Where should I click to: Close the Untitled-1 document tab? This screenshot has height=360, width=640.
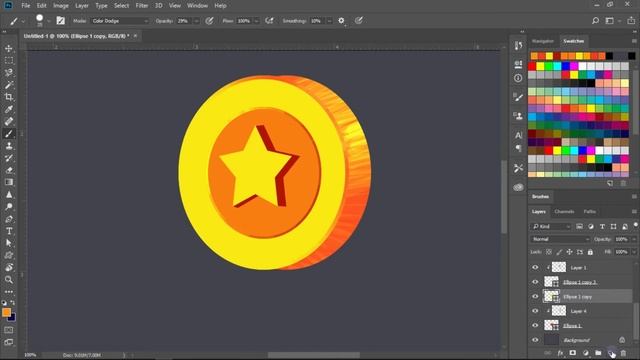(135, 36)
